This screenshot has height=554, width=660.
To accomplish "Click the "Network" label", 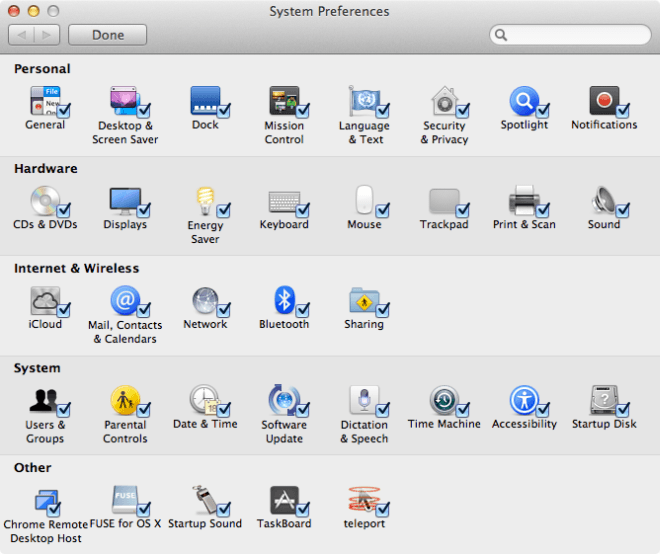I will [205, 324].
